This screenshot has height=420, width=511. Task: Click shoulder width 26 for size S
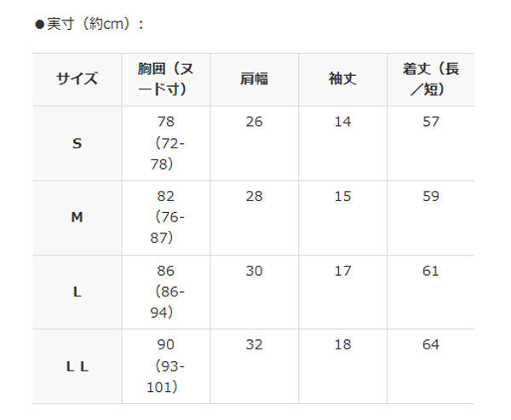(x=254, y=122)
